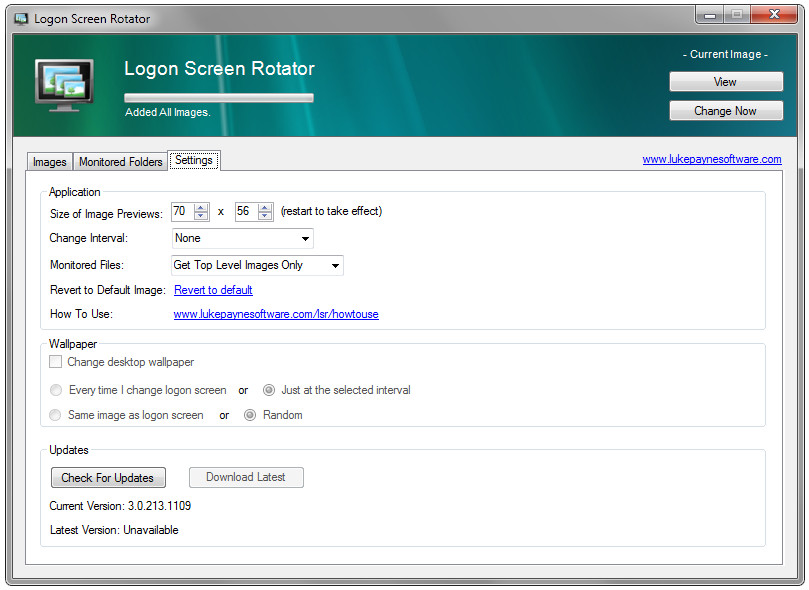Increase the image preview width spinner
The height and width of the screenshot is (590, 809).
pos(201,208)
